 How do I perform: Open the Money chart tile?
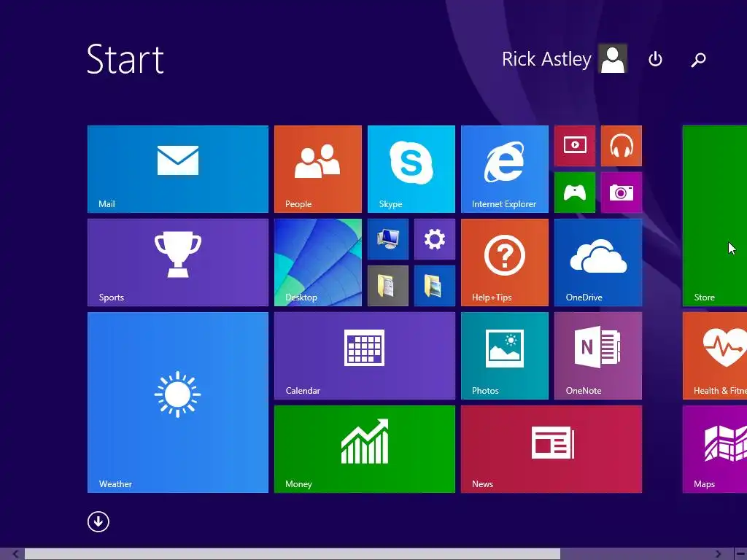(365, 449)
